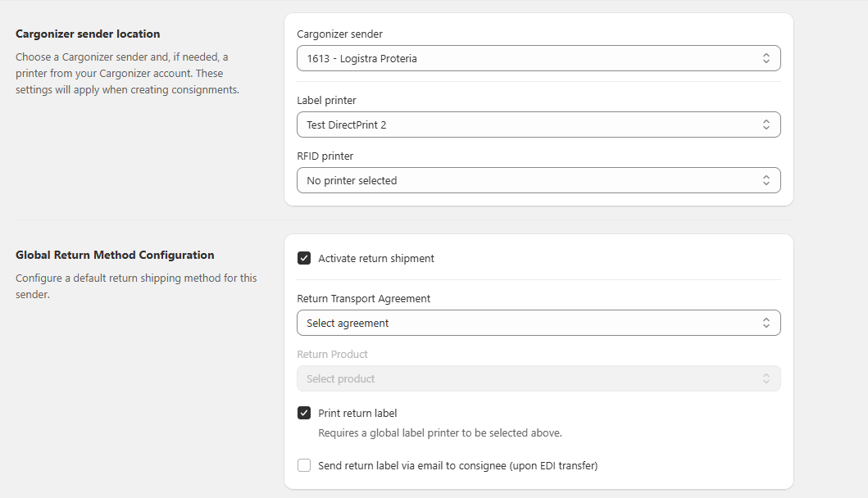Open the 'Select agreement' dropdown

tap(525, 323)
